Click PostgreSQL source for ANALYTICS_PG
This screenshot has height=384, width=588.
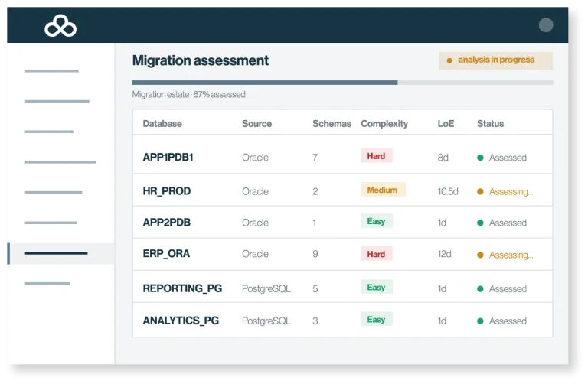click(266, 321)
